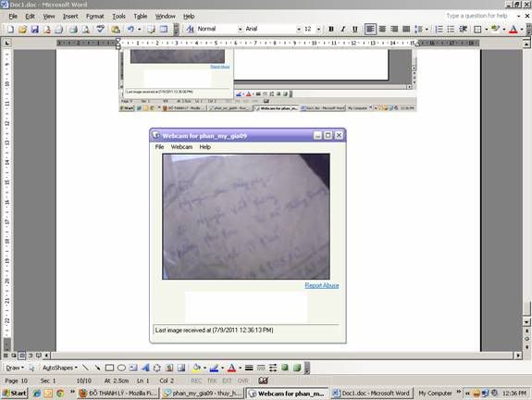
Task: Toggle Italic formatting
Action: click(x=343, y=30)
